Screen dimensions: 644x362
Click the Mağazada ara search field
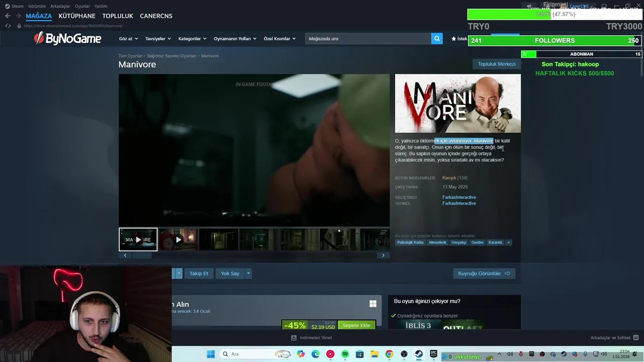(x=368, y=38)
